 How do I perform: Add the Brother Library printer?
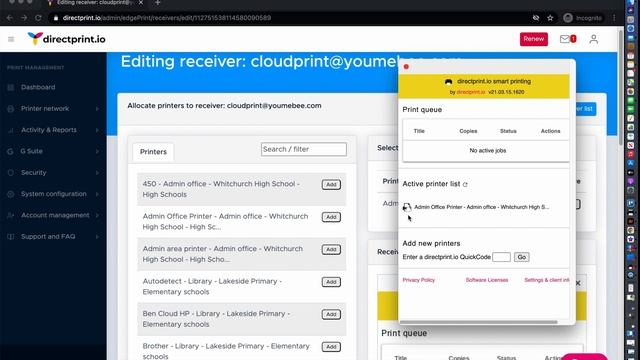click(331, 347)
